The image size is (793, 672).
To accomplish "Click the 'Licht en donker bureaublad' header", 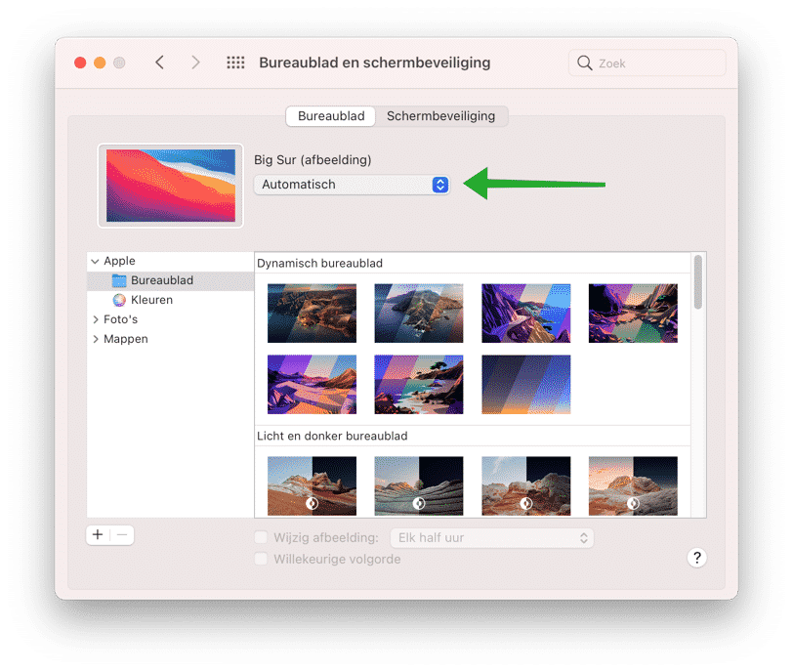I will point(332,437).
